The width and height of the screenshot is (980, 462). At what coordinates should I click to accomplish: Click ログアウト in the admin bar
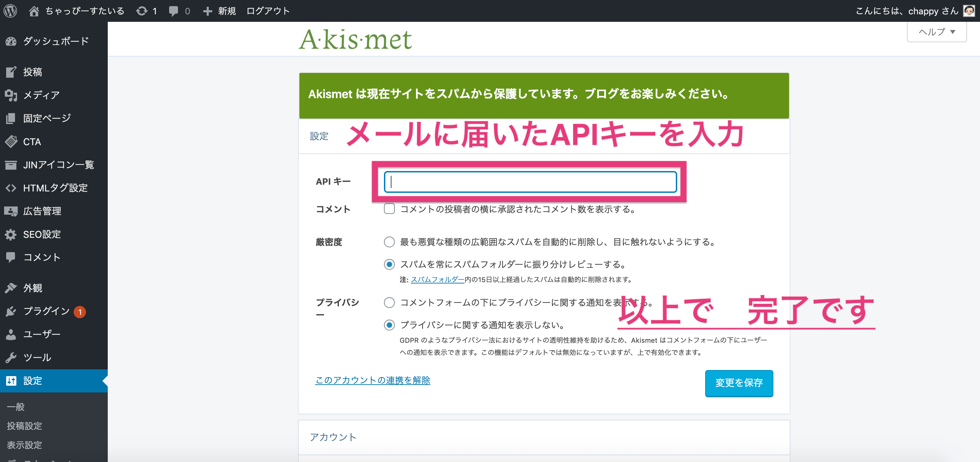268,11
